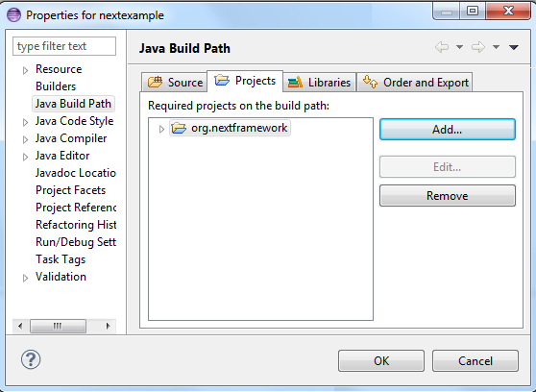The width and height of the screenshot is (536, 392).
Task: Open the Order and Export tab
Action: pos(415,82)
